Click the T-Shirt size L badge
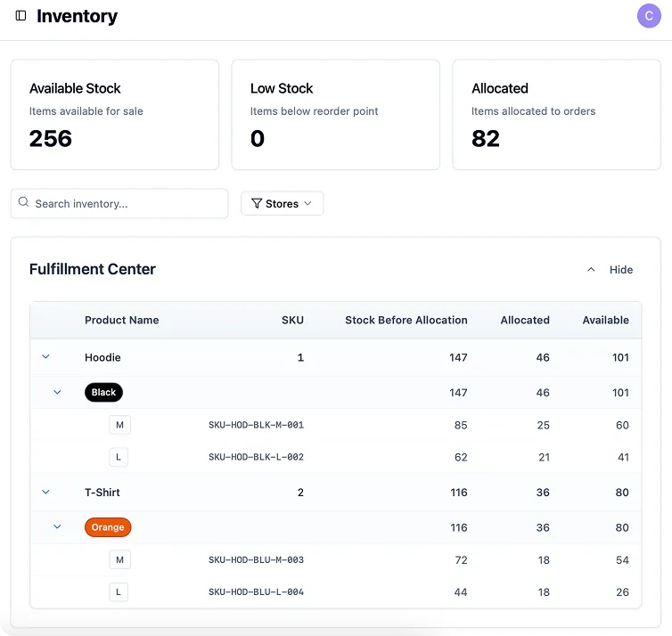This screenshot has height=636, width=672. 119,592
